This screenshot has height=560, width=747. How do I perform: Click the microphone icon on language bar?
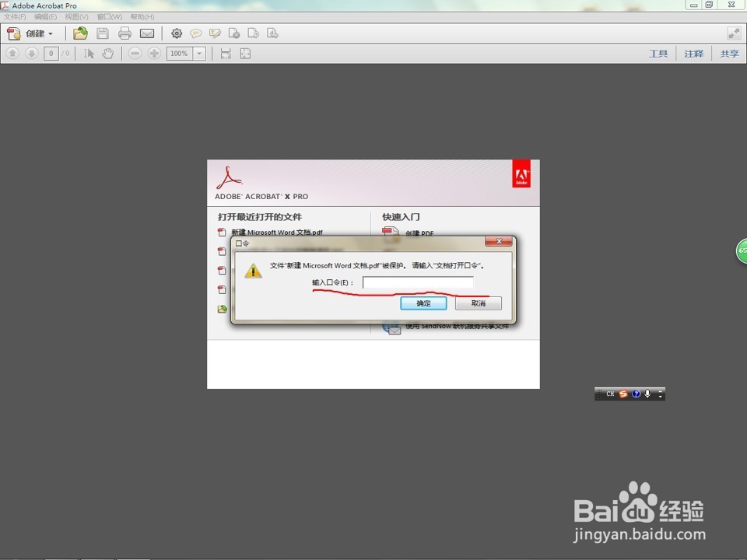647,394
